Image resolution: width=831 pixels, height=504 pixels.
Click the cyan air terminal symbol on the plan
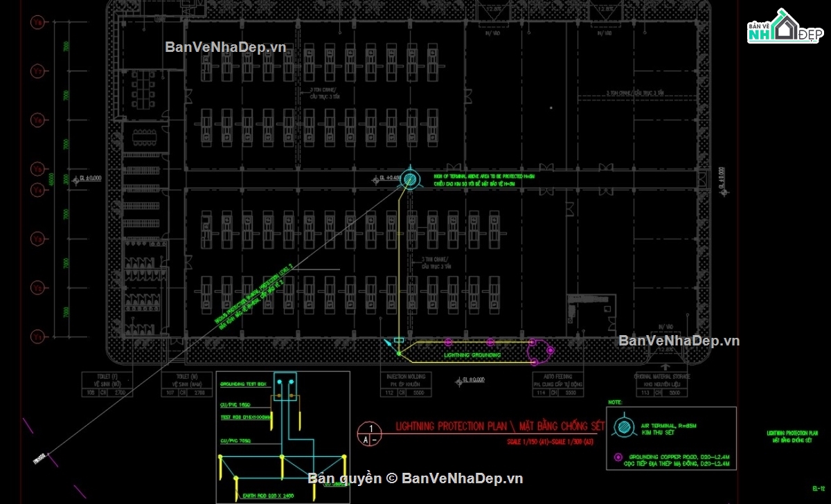point(409,180)
